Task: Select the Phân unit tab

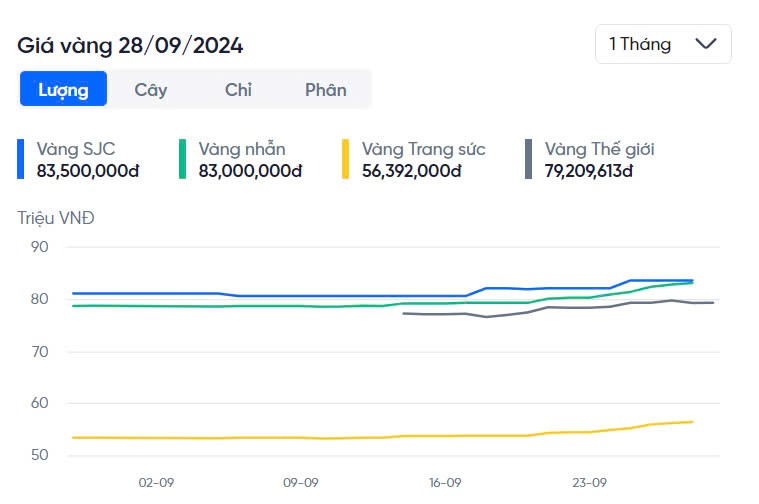Action: tap(326, 89)
